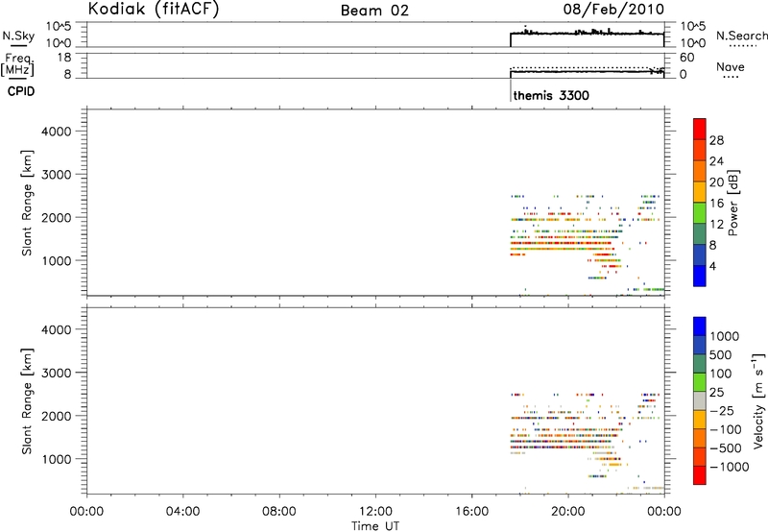The width and height of the screenshot is (768, 532).
Task: Click the '3000' tick in the Velocity panel
Action: (57, 373)
